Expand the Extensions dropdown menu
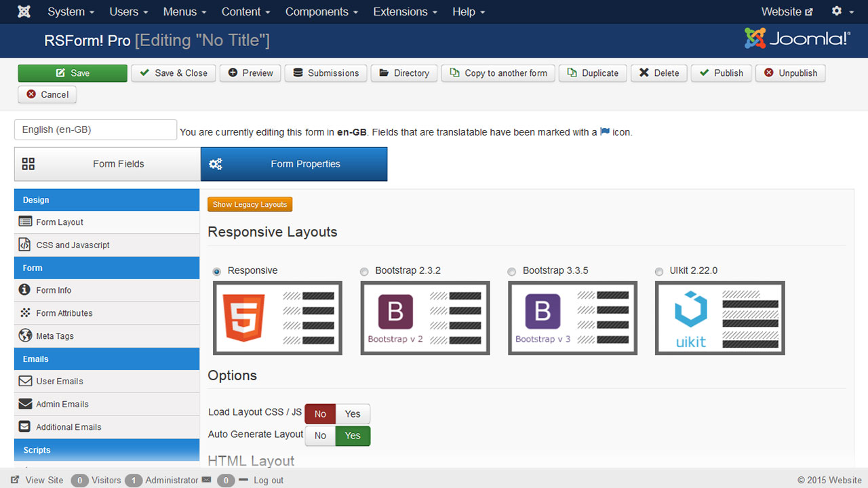The width and height of the screenshot is (868, 488). 405,12
